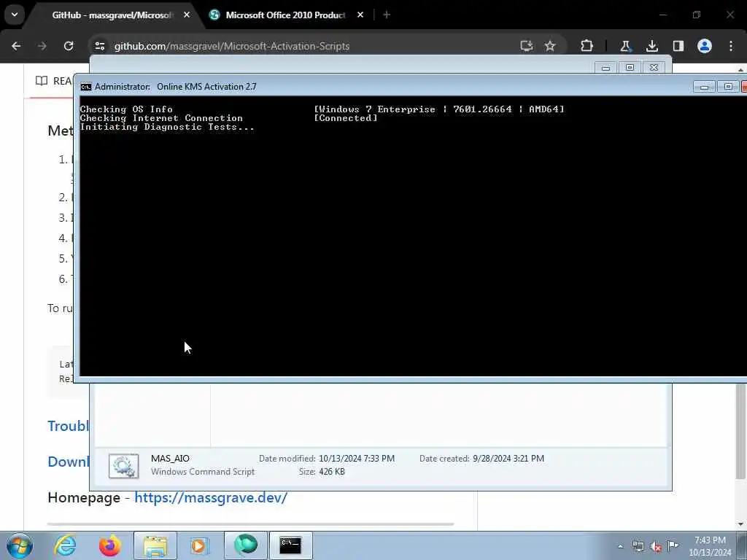Minimize the Explorer window behind command prompt
Viewport: 747px width, 560px height.
coord(606,68)
